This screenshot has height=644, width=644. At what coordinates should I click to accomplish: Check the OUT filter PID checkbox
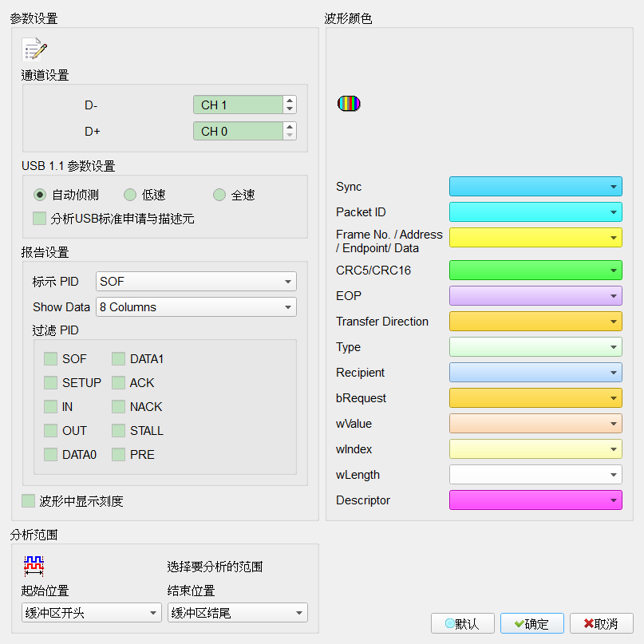[50, 430]
